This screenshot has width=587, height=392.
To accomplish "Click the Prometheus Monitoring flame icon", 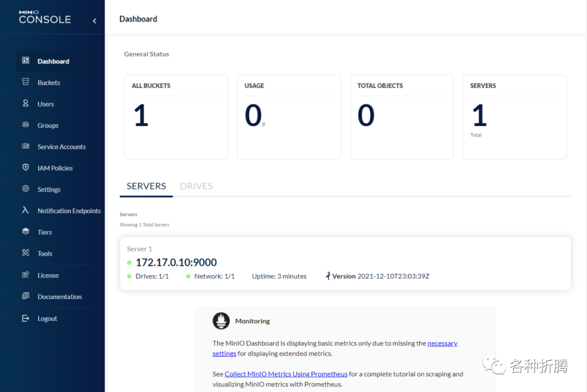I will [221, 321].
